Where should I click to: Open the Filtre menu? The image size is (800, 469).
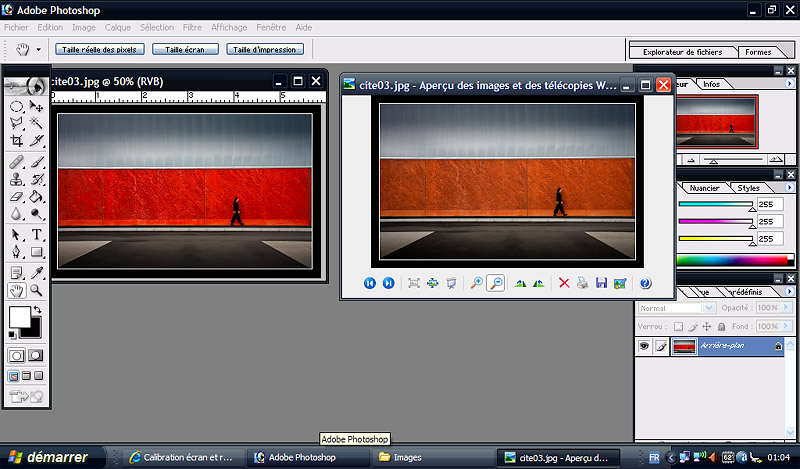coord(192,28)
